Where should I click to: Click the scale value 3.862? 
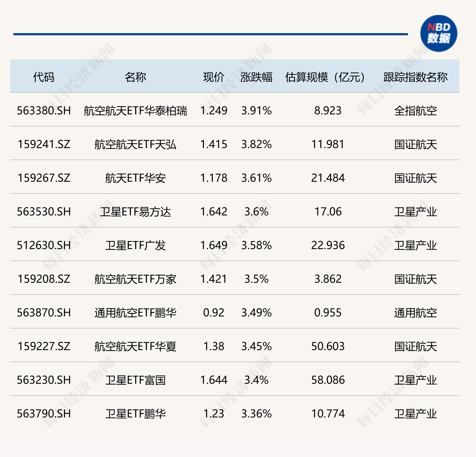tap(328, 279)
